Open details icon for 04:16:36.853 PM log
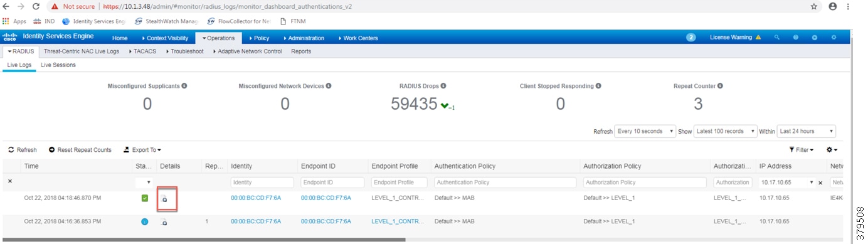 pyautogui.click(x=164, y=221)
